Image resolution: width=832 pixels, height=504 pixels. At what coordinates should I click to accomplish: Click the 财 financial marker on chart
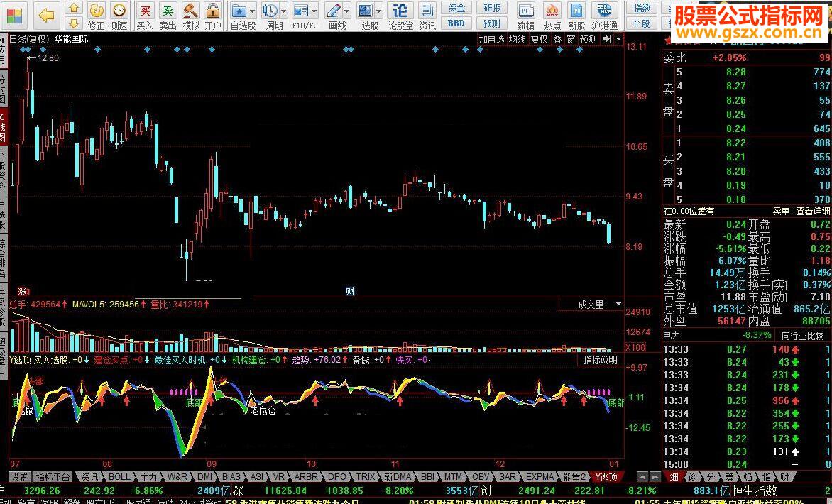(x=350, y=291)
